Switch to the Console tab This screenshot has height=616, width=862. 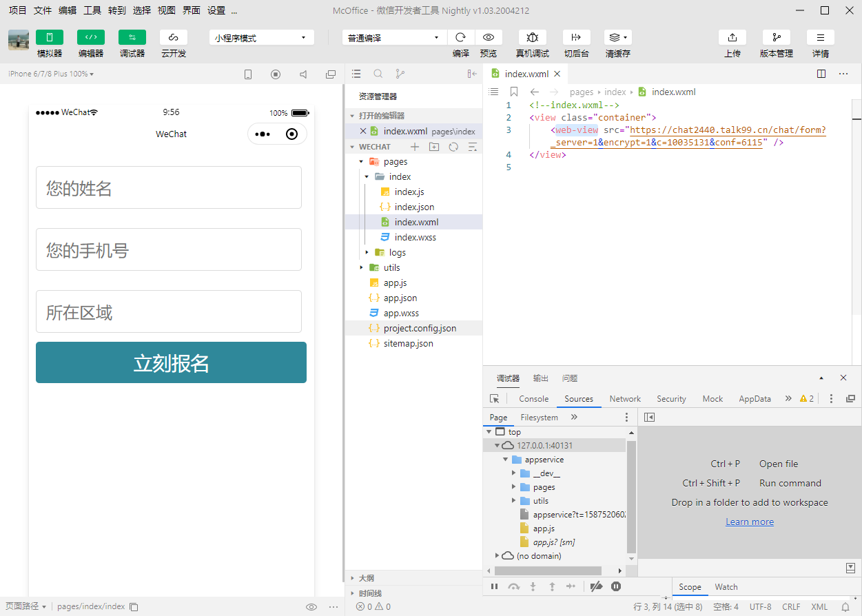coord(534,399)
